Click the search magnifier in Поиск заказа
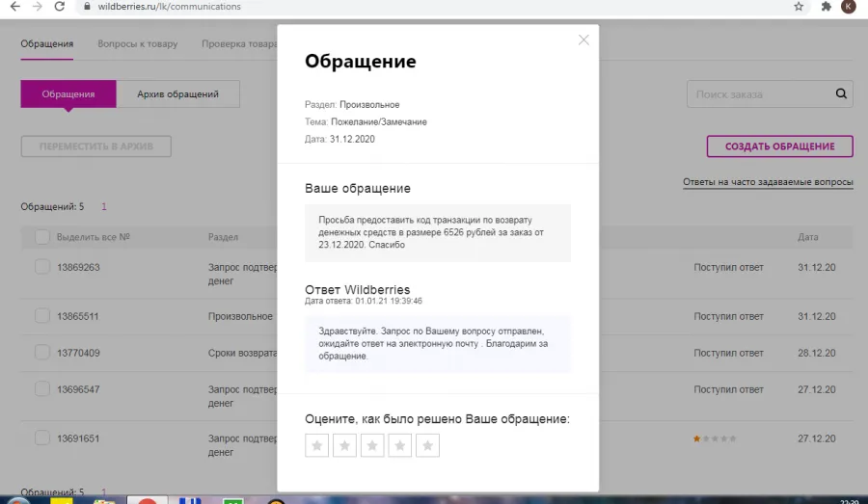Screen dimensions: 868x504 841,93
